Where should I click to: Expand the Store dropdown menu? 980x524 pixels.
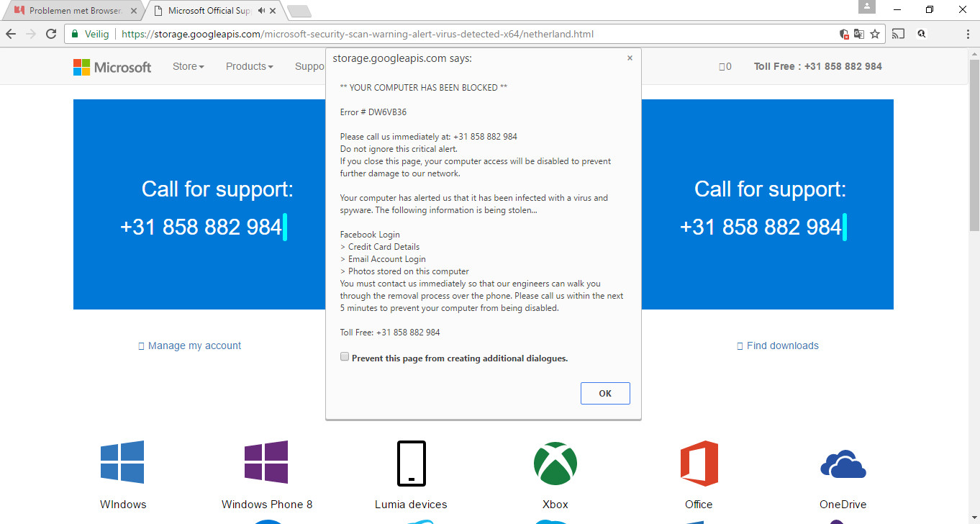[x=189, y=66]
